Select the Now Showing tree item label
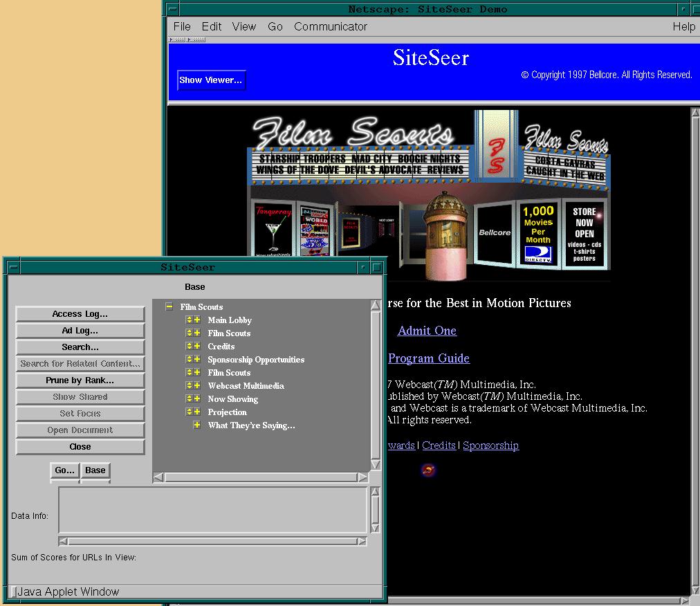The height and width of the screenshot is (606, 700). [232, 398]
